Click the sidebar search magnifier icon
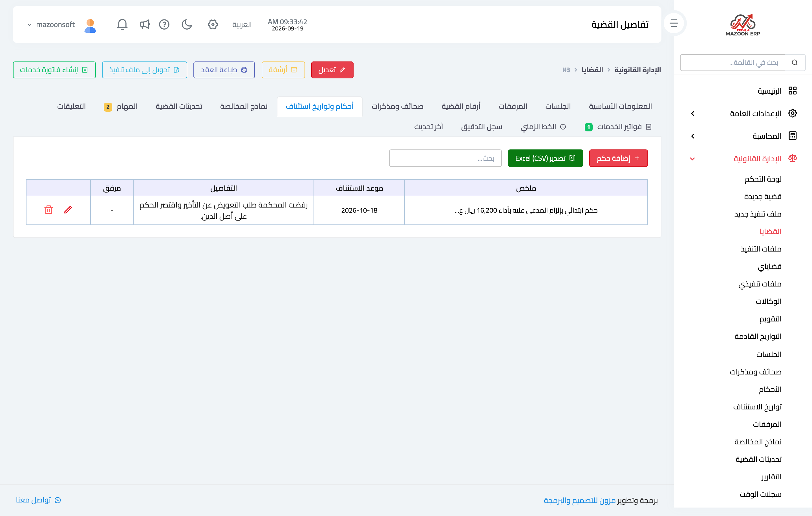Image resolution: width=812 pixels, height=516 pixels. pyautogui.click(x=795, y=62)
